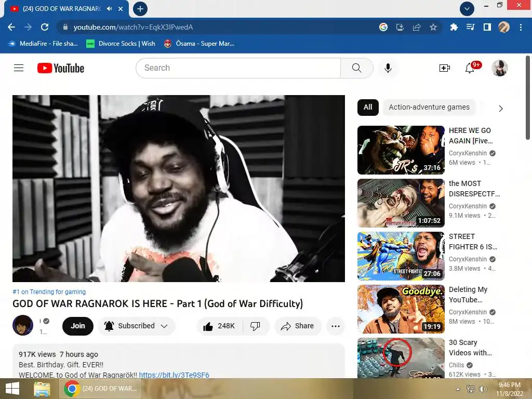Open the taskbar clock 9:46 PM

(x=509, y=389)
